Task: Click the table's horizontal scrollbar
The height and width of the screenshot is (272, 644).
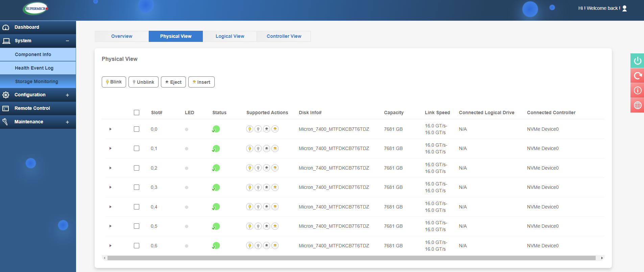Action: tap(352, 258)
